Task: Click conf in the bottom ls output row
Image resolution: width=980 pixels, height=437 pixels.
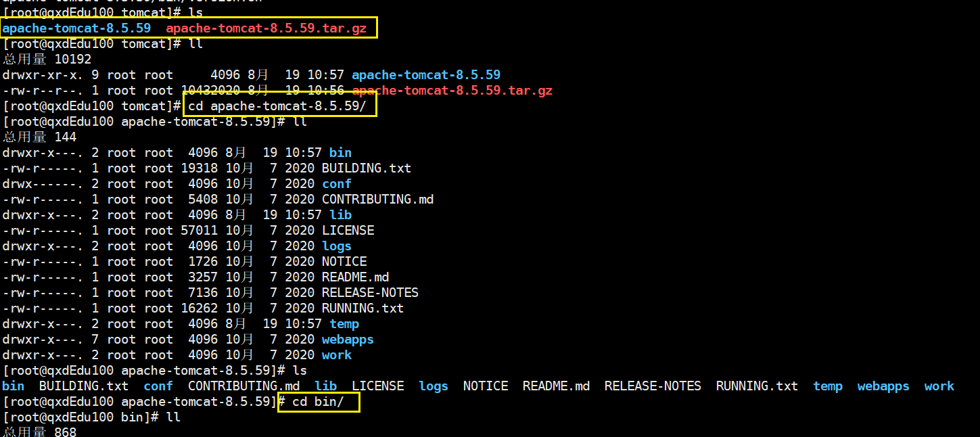Action: (x=158, y=386)
